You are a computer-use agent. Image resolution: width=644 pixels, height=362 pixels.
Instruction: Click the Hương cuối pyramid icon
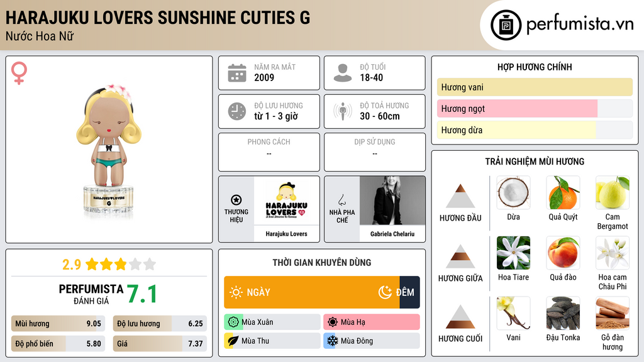(x=460, y=317)
